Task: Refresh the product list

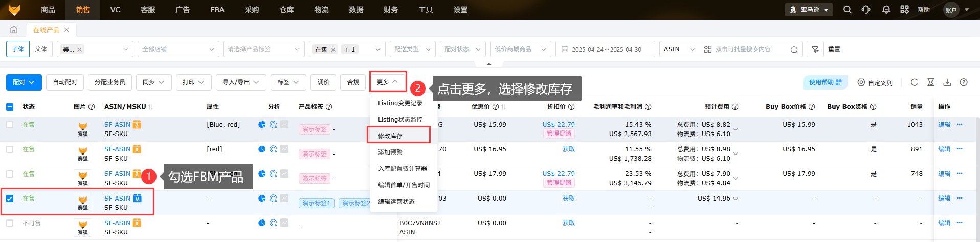Action: 915,82
